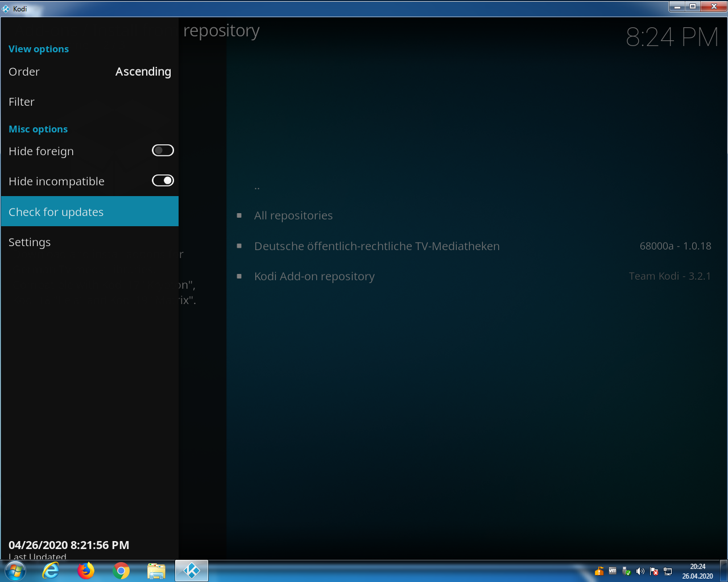
Task: Close the Kodi window
Action: pos(714,7)
